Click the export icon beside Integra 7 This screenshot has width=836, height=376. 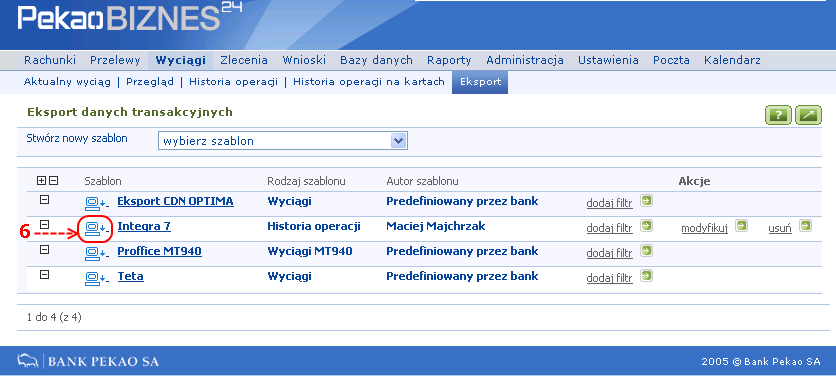[96, 228]
